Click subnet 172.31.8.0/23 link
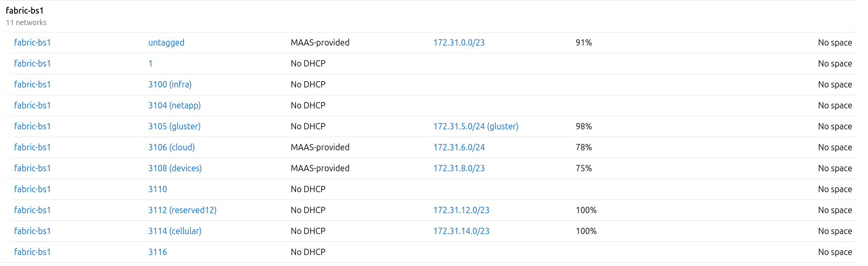The height and width of the screenshot is (266, 868). click(458, 169)
